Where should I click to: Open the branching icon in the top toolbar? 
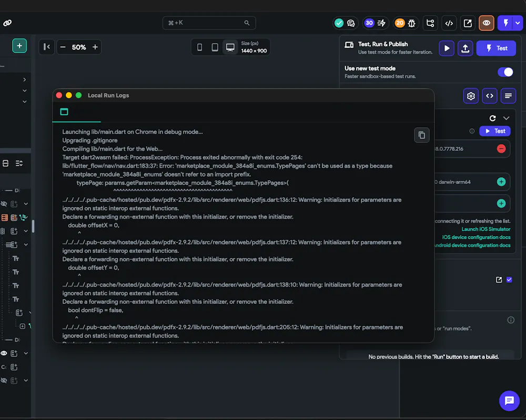coord(430,23)
